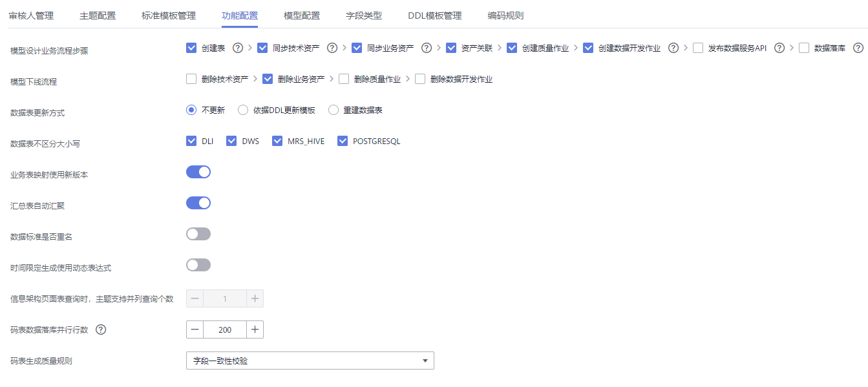
Task: Select the 不更新 radio option
Action: point(191,110)
